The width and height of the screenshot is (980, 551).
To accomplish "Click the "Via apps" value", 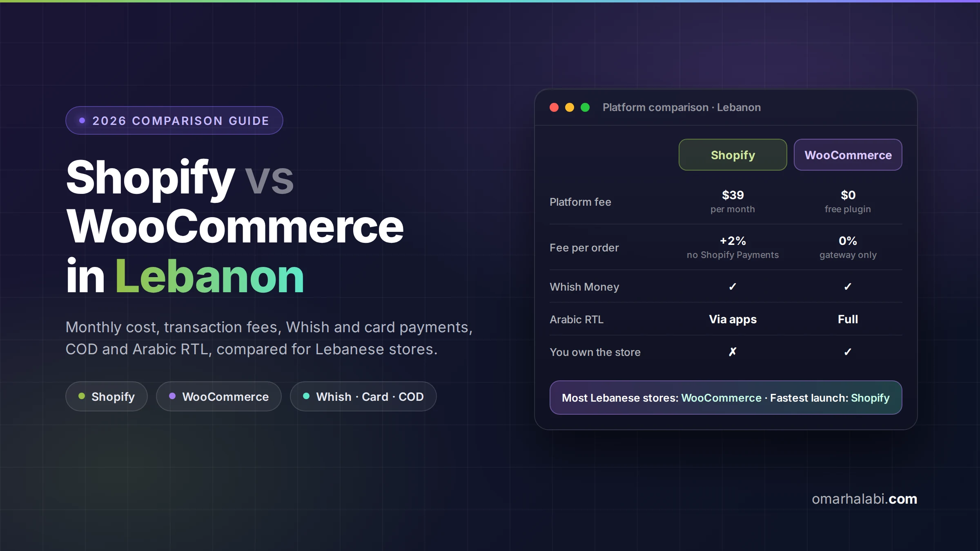I will point(733,319).
